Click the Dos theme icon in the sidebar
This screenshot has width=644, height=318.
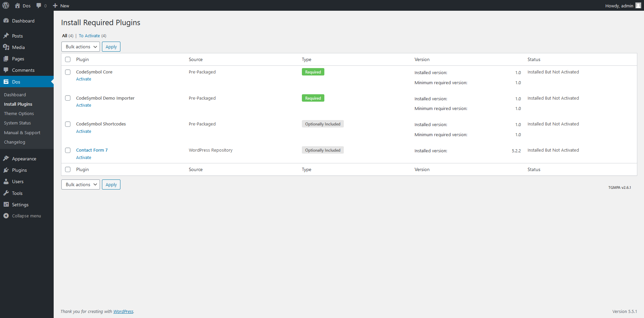click(6, 82)
